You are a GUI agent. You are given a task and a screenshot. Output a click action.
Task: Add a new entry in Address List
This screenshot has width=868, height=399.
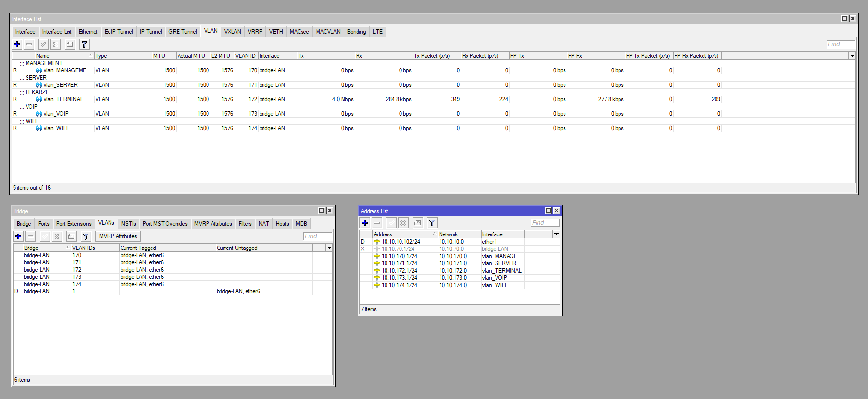tap(365, 223)
